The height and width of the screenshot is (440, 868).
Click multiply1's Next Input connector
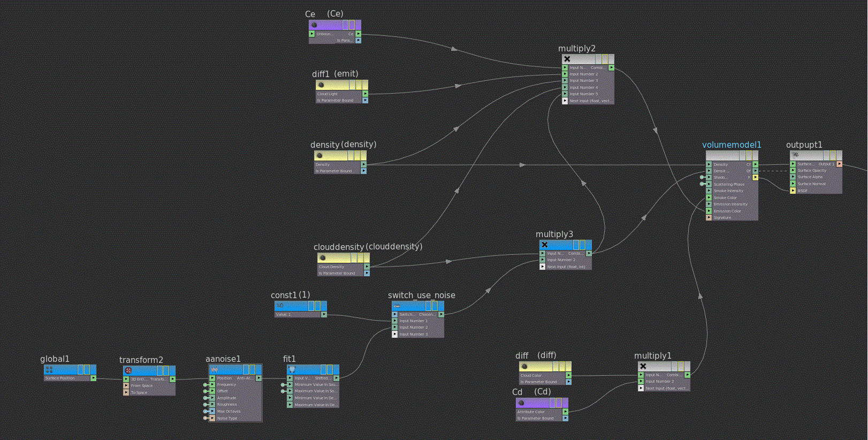[641, 388]
